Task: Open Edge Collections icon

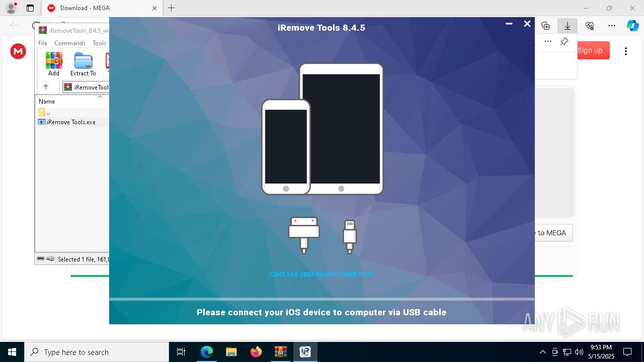Action: click(545, 26)
